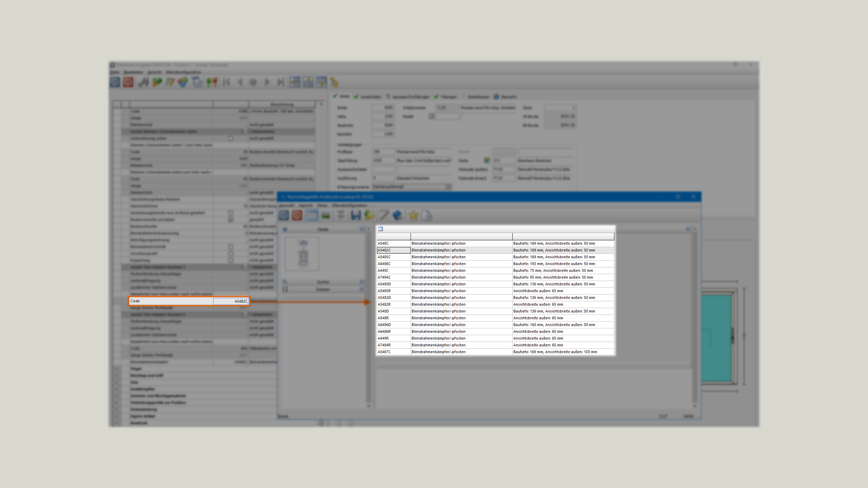868x488 pixels.
Task: Click the grid icon above the profile table
Action: [x=380, y=229]
